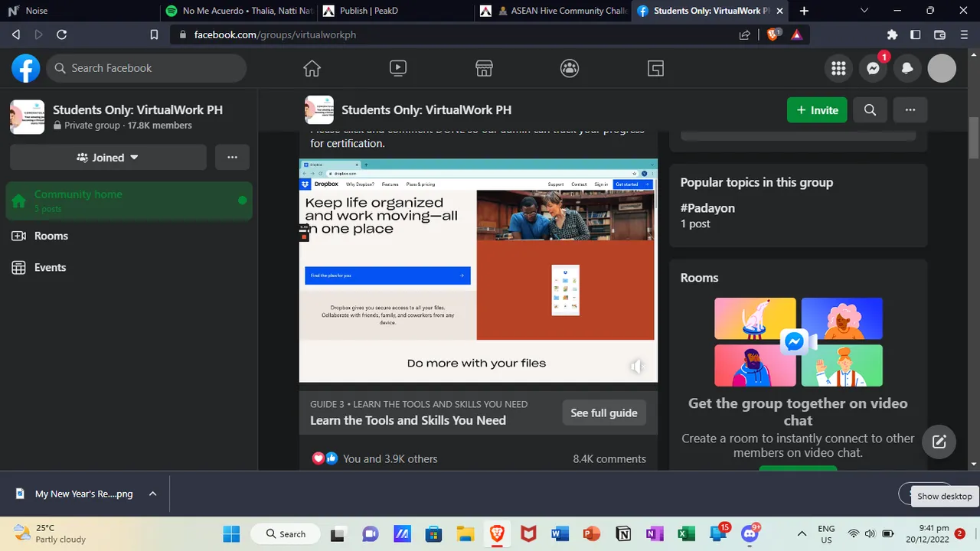Click the Search Facebook field

point(146,68)
